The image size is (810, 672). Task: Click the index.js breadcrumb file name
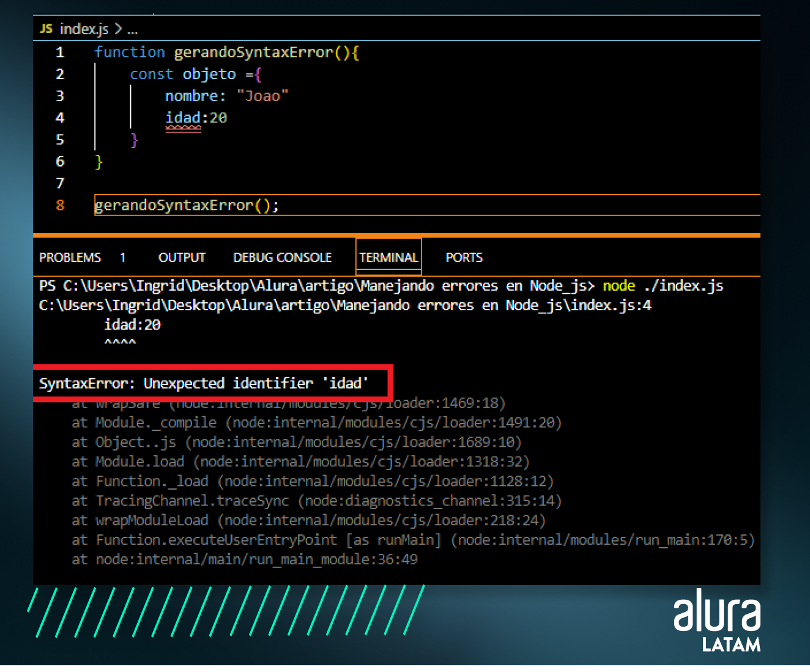point(84,29)
